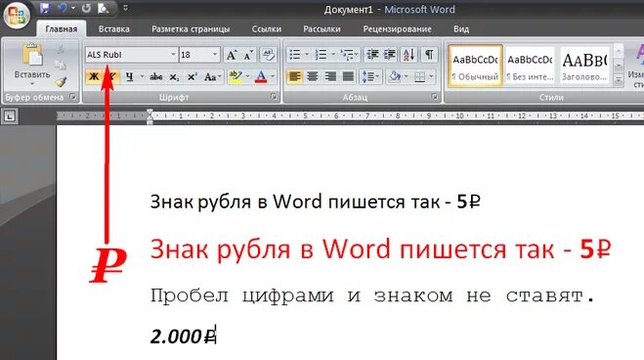Open the round Office button menu
Screen dimensions: 644x360
click(x=17, y=16)
